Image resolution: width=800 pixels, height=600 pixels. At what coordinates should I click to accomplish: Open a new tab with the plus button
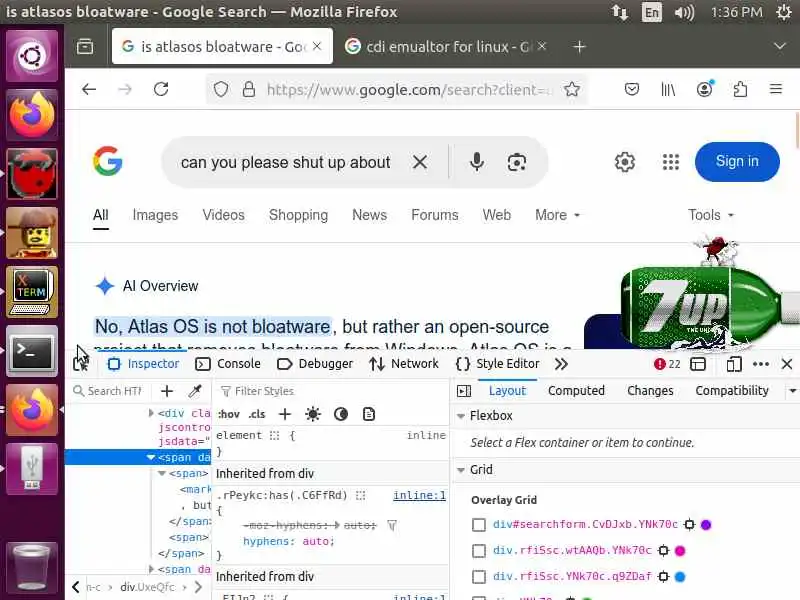point(579,47)
